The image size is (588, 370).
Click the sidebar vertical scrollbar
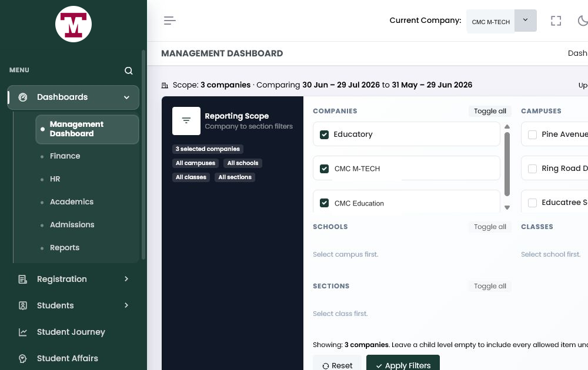143,154
